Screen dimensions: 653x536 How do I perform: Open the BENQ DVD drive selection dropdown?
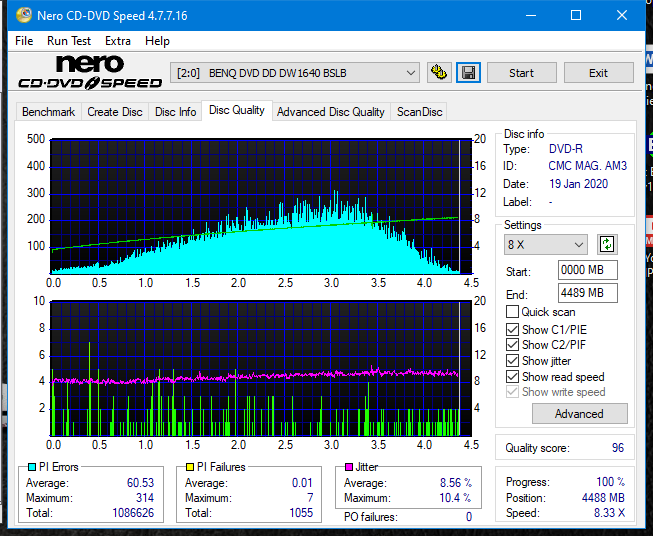pyautogui.click(x=294, y=73)
